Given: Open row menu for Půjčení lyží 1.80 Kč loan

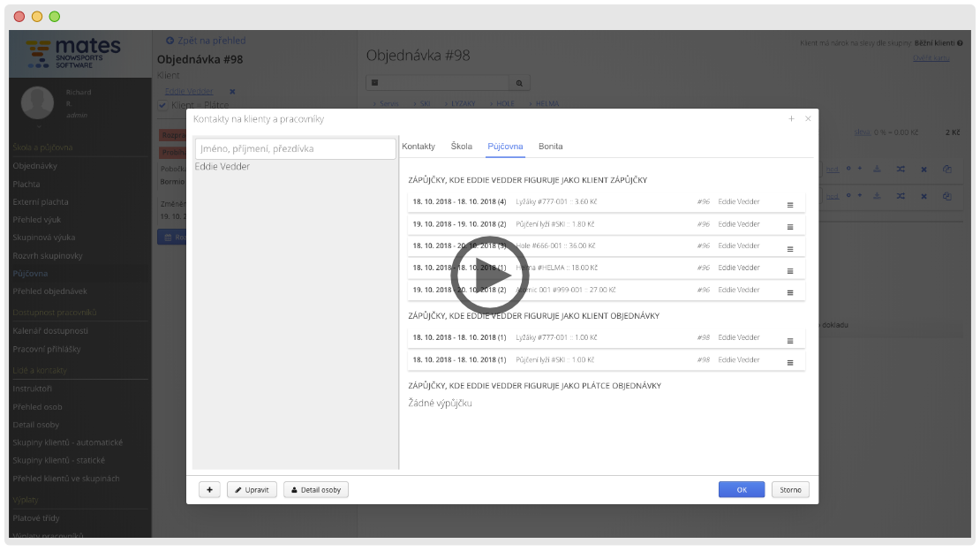Looking at the screenshot, I should (x=790, y=226).
